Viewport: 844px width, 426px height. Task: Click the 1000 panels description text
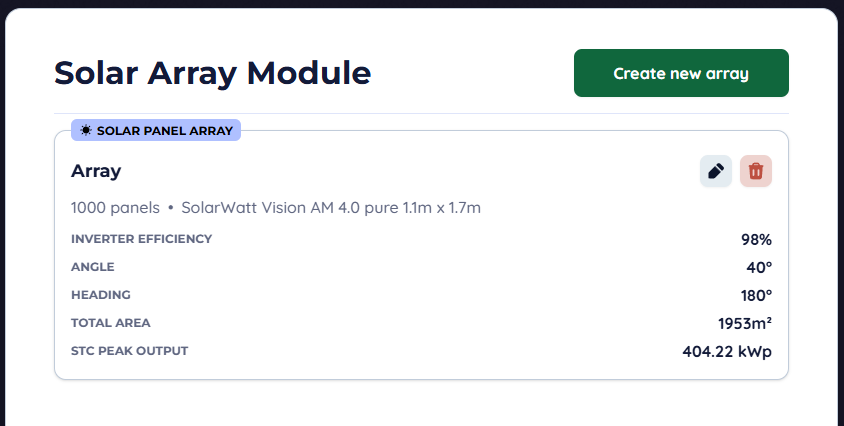(115, 208)
